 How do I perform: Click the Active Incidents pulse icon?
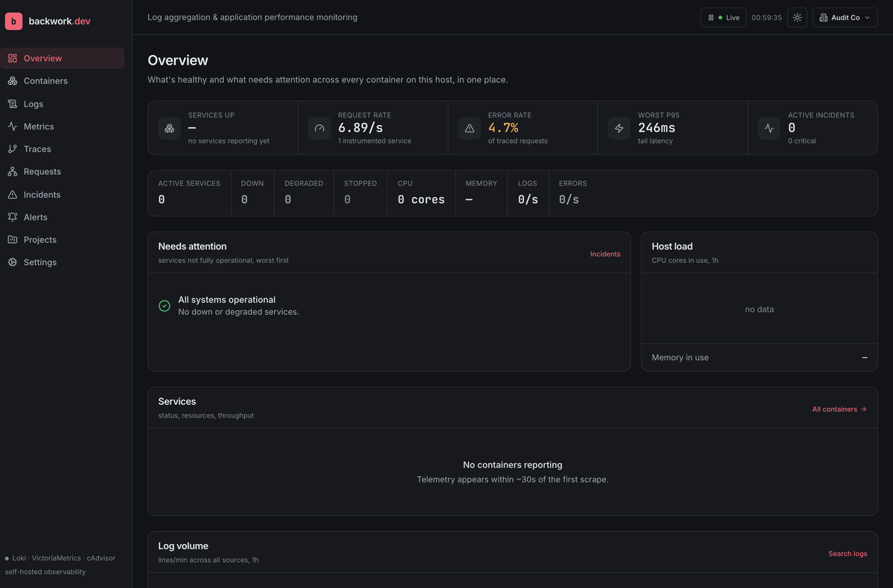coord(769,128)
